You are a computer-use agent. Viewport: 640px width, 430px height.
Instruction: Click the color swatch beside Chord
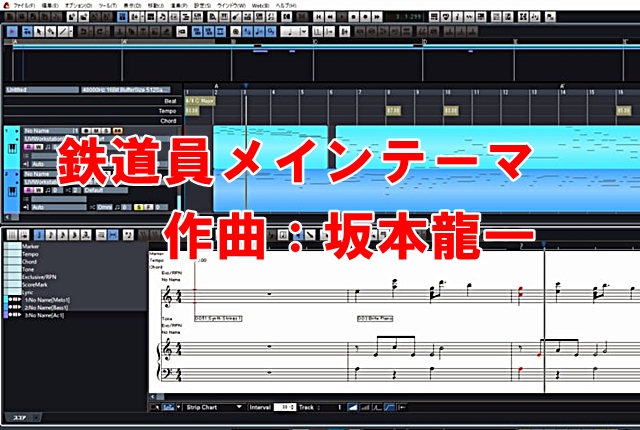[13, 262]
